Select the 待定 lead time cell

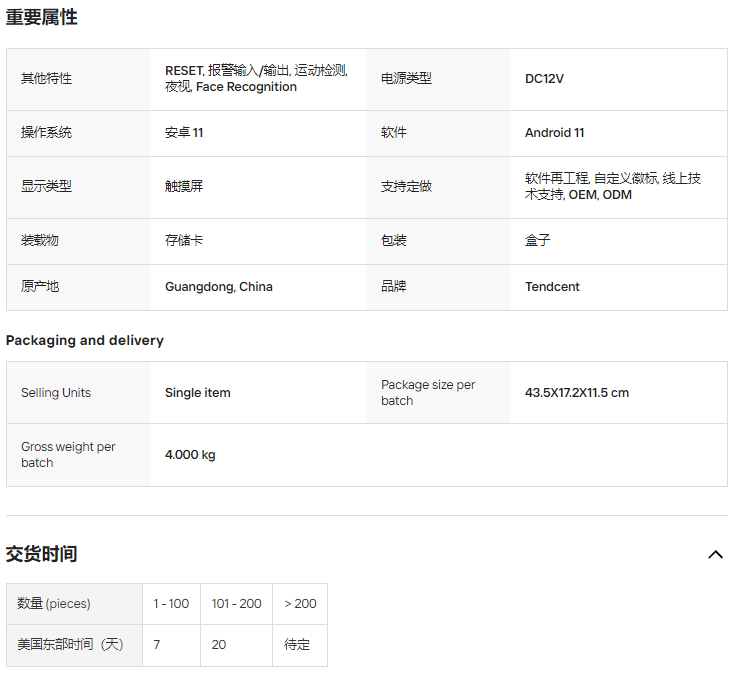(x=300, y=645)
